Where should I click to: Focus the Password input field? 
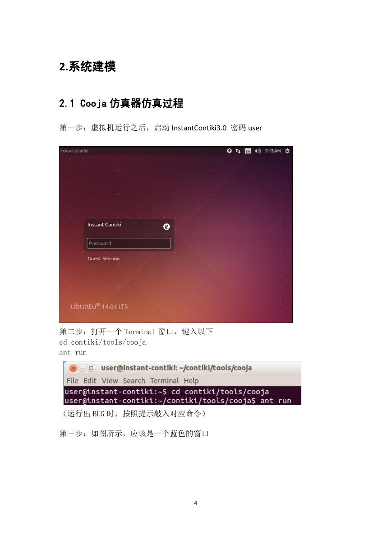click(x=129, y=243)
